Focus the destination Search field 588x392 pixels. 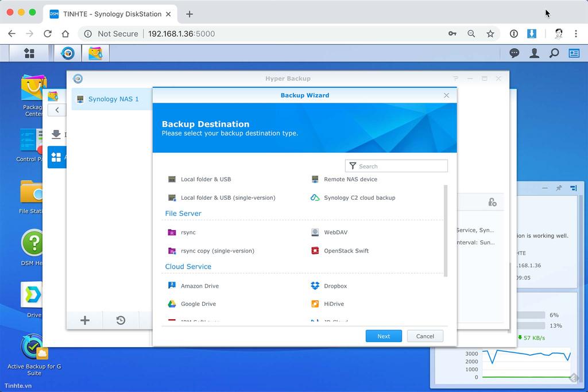396,166
